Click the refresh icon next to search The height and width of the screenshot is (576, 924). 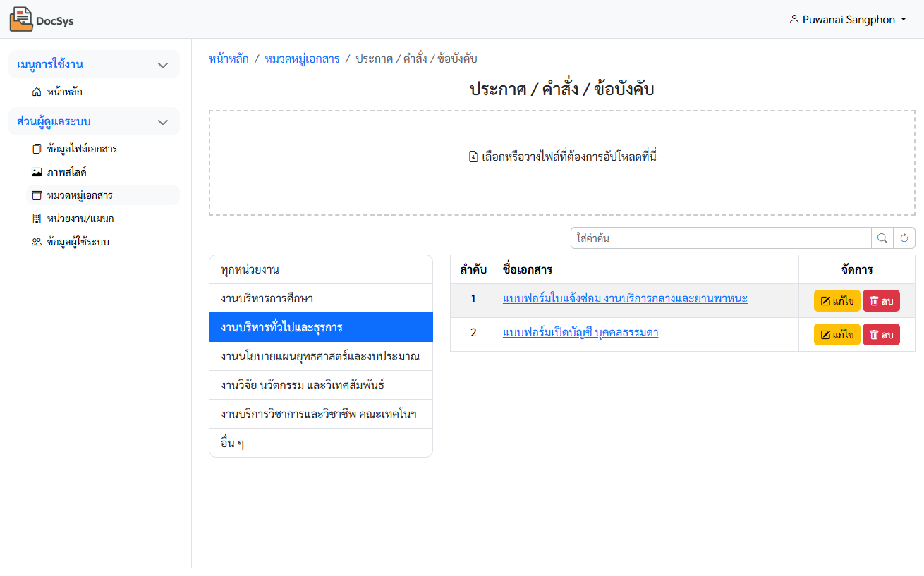click(x=904, y=238)
